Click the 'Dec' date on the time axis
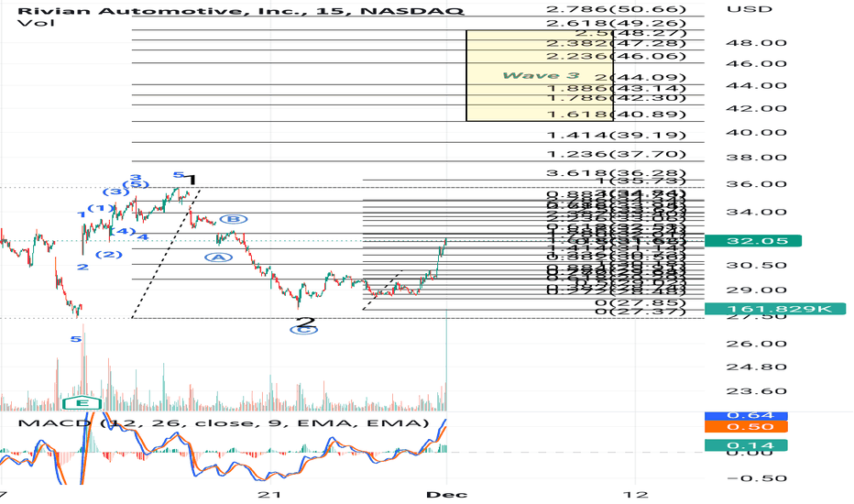 [446, 495]
